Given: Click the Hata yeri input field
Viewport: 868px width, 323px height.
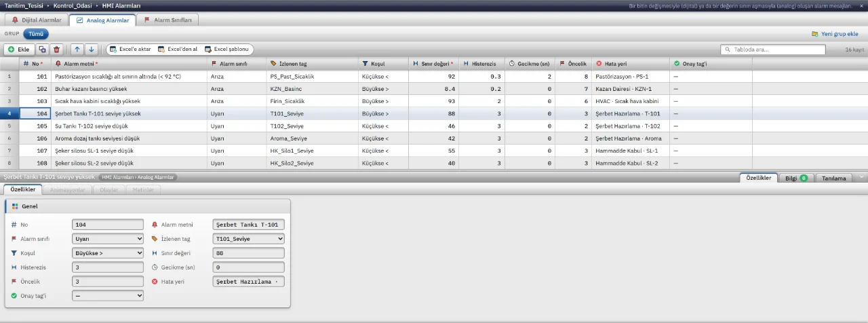Looking at the screenshot, I should tap(249, 282).
